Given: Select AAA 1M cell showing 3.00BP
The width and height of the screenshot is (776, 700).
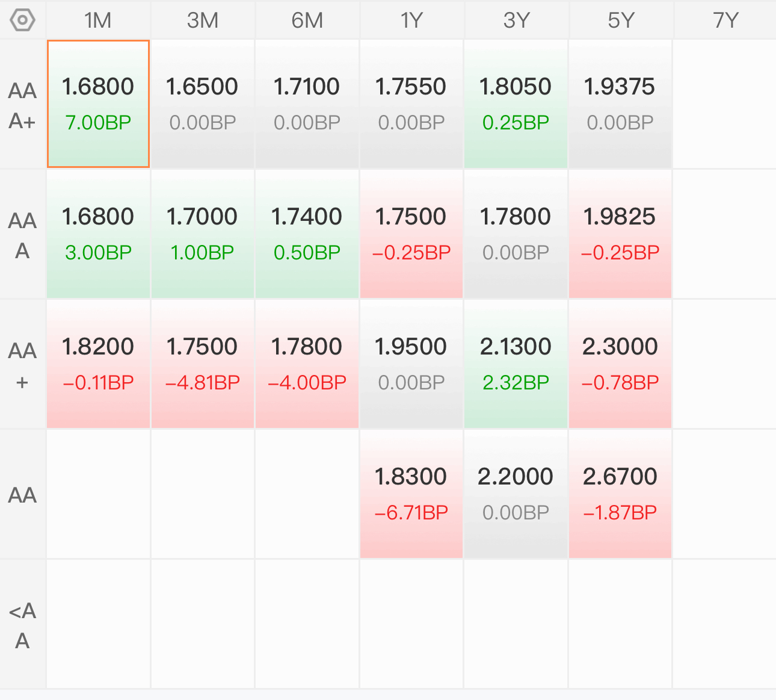Looking at the screenshot, I should pyautogui.click(x=98, y=234).
